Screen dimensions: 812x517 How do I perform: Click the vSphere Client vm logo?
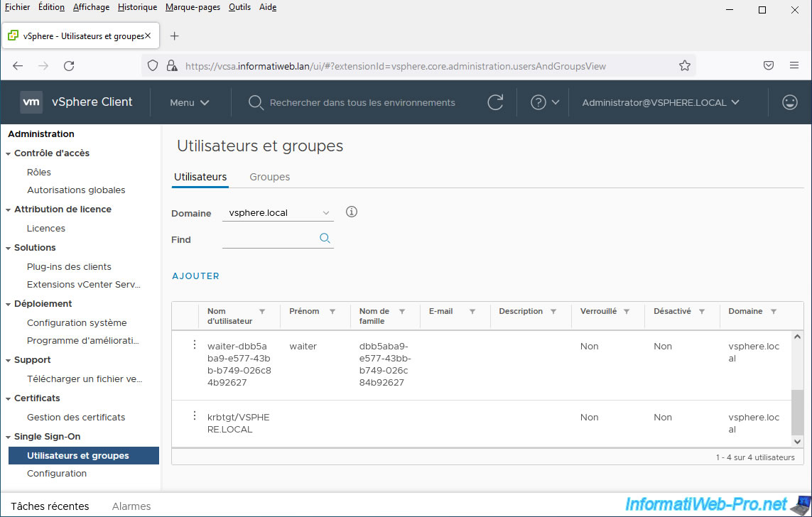[31, 102]
